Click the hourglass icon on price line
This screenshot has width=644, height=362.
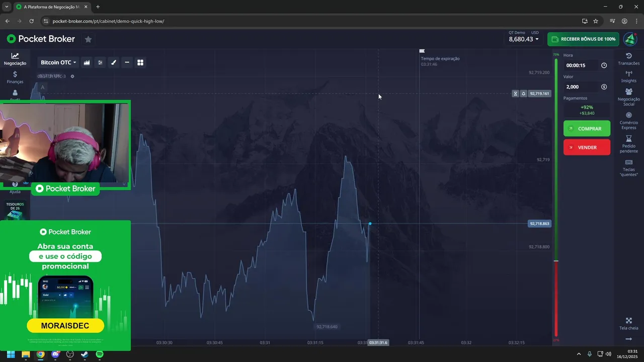tap(515, 94)
